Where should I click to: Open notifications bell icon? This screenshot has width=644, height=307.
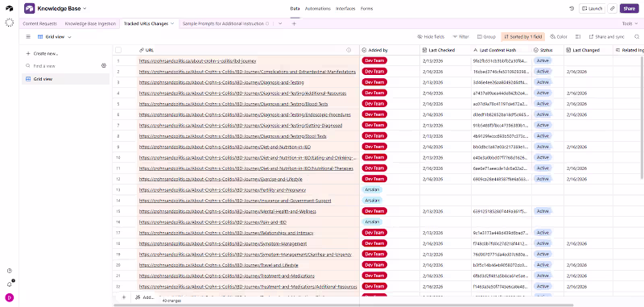click(x=9, y=284)
